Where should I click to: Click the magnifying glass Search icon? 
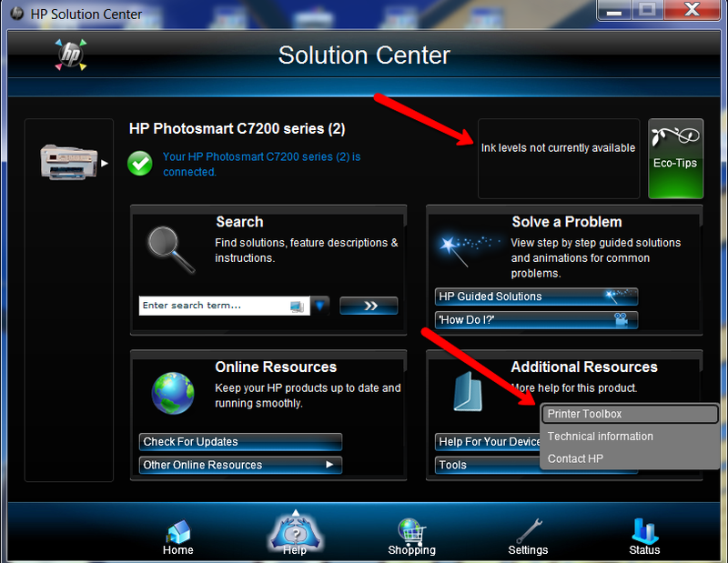[171, 249]
